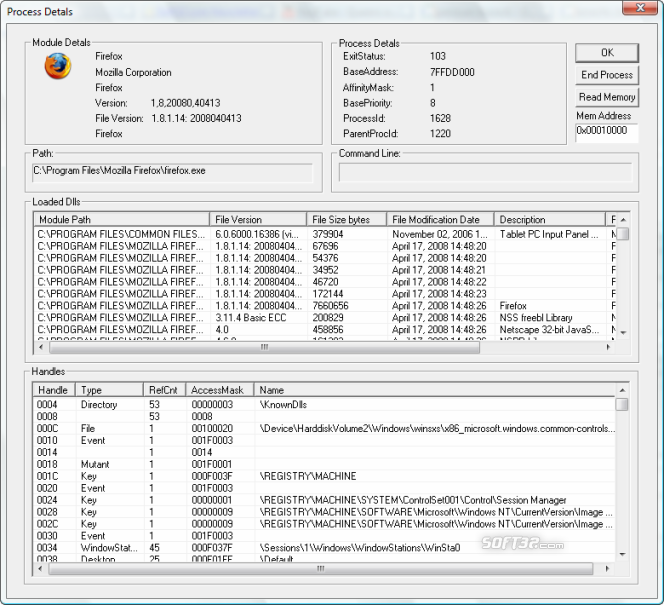664x605 pixels.
Task: Select handle 0014 row
Action: pyautogui.click(x=324, y=452)
